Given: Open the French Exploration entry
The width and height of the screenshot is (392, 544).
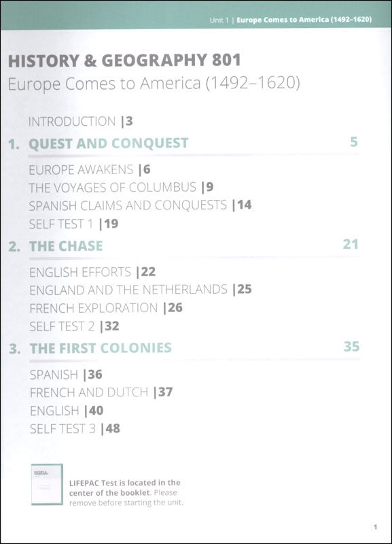Looking at the screenshot, I should 106,308.
